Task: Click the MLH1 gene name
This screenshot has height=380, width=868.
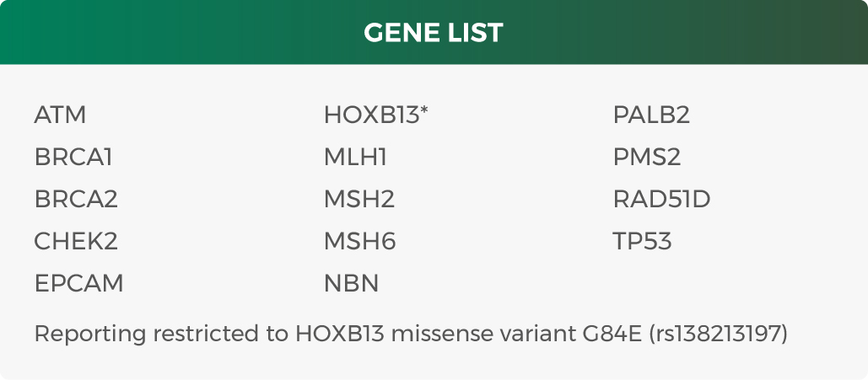Action: (x=355, y=157)
